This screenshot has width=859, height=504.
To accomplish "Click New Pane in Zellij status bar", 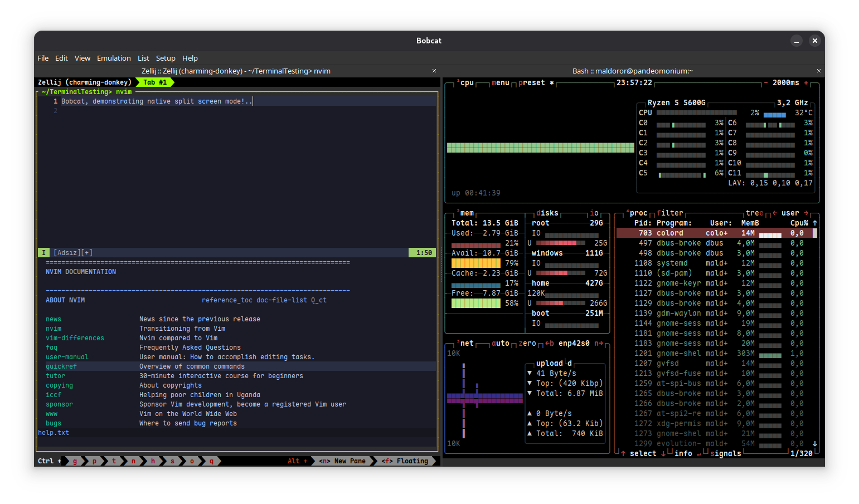I will click(343, 461).
